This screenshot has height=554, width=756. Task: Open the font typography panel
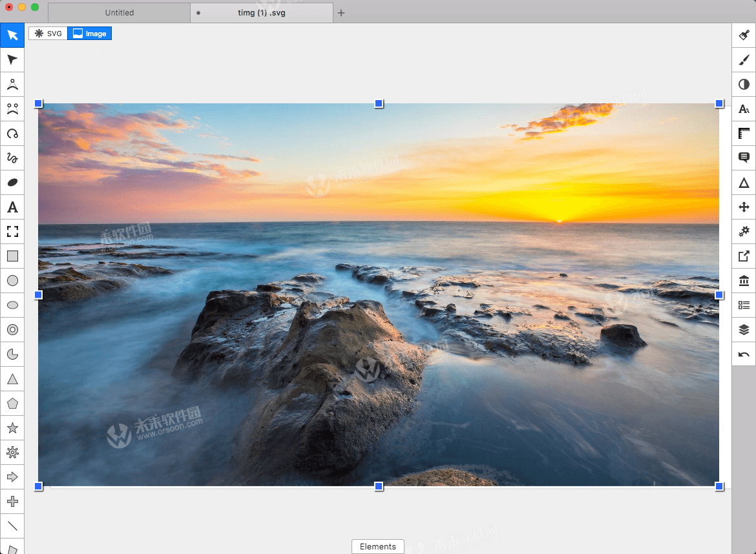point(744,109)
